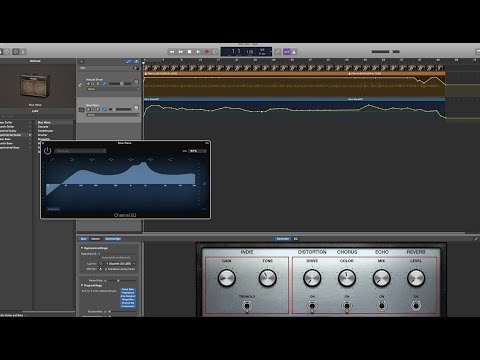Click the Chorus Color knob

[347, 278]
